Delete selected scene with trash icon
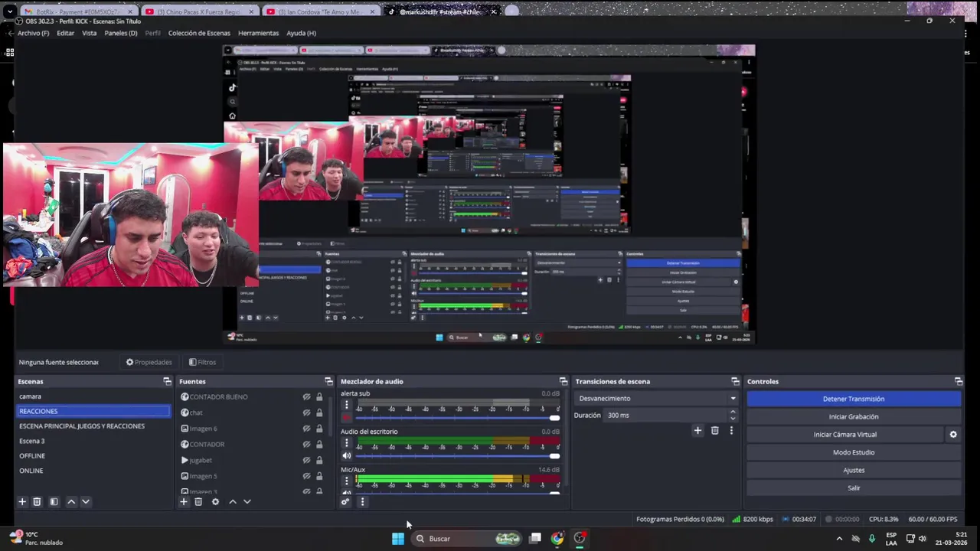The height and width of the screenshot is (551, 980). (x=37, y=502)
